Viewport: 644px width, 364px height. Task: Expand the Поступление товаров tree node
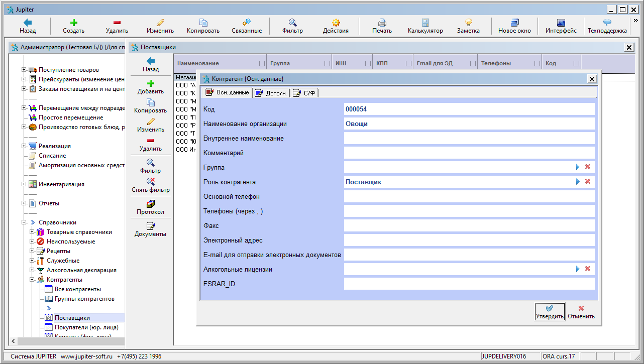tap(24, 70)
